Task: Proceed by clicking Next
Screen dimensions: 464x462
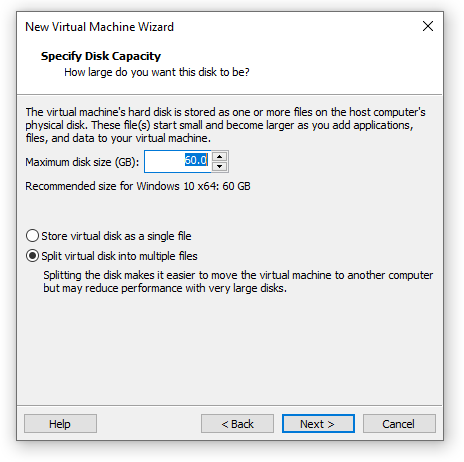Action: (318, 424)
